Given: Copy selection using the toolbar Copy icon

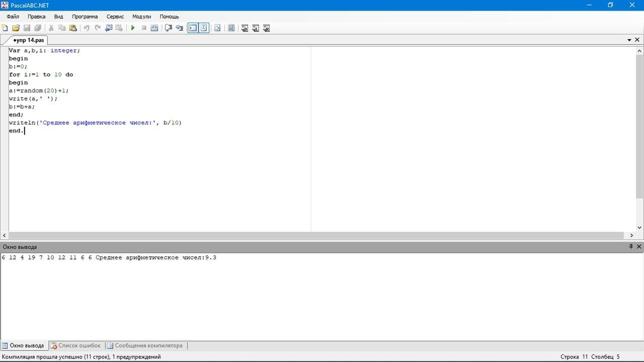Looking at the screenshot, I should [x=62, y=28].
